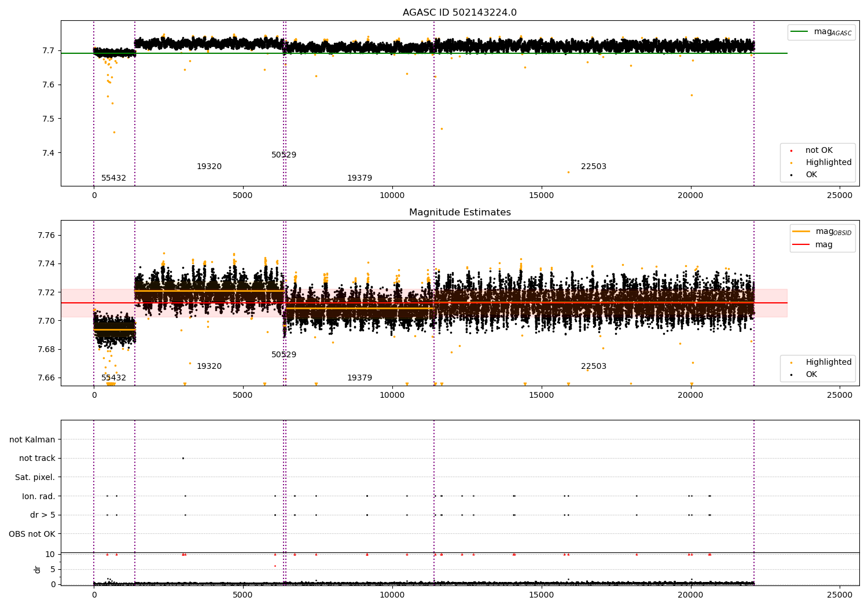
Task: Click x-tick 15000 under the middle plot
Action: (541, 395)
